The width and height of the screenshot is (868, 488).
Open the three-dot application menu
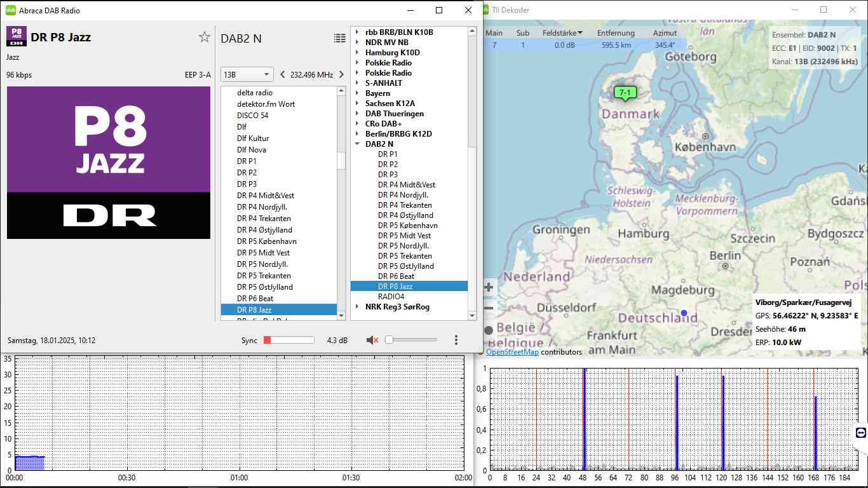(x=456, y=340)
